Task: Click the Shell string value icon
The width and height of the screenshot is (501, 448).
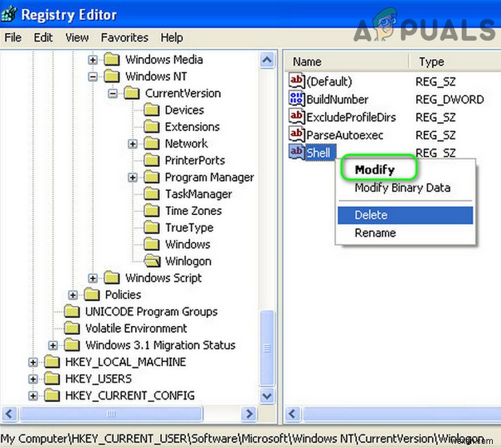Action: tap(296, 152)
